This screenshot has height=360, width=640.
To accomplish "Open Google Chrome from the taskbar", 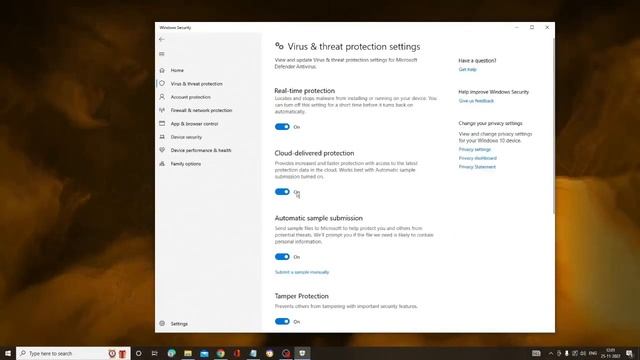I will click(x=220, y=353).
